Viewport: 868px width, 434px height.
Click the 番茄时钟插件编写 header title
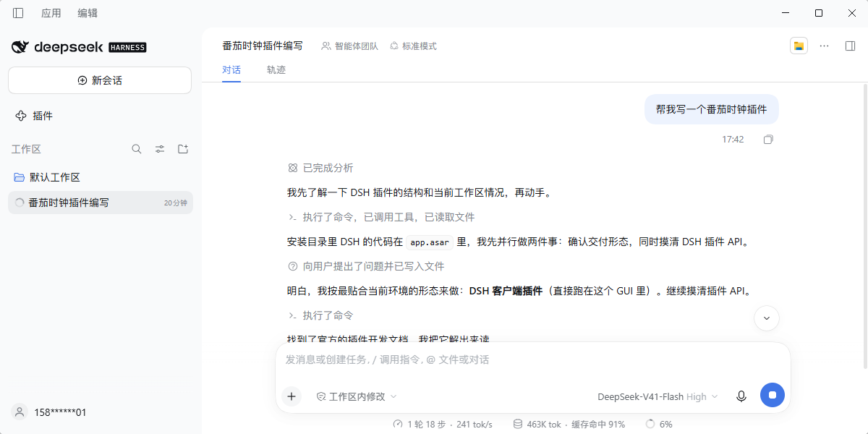(x=263, y=46)
